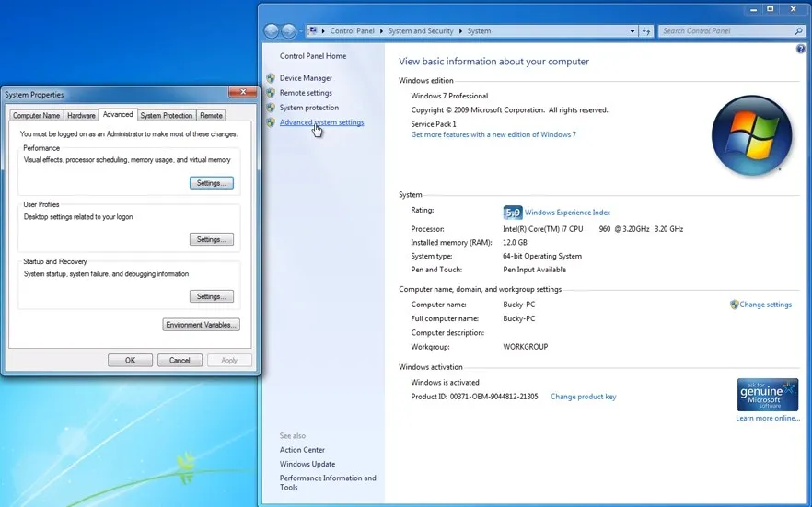
Task: Open the recent pages dropdown arrow
Action: (300, 31)
